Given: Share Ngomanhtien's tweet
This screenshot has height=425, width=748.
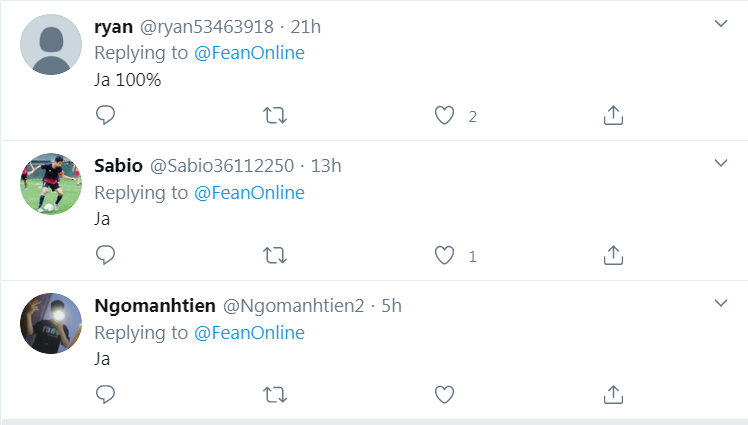Looking at the screenshot, I should (614, 394).
